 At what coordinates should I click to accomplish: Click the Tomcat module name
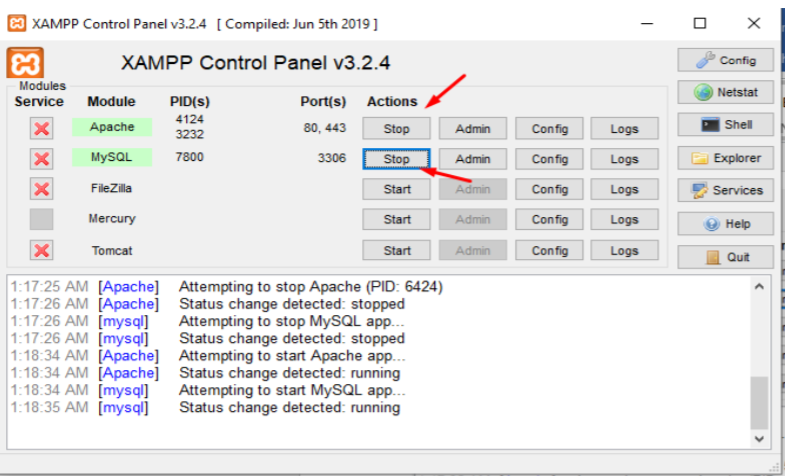112,250
